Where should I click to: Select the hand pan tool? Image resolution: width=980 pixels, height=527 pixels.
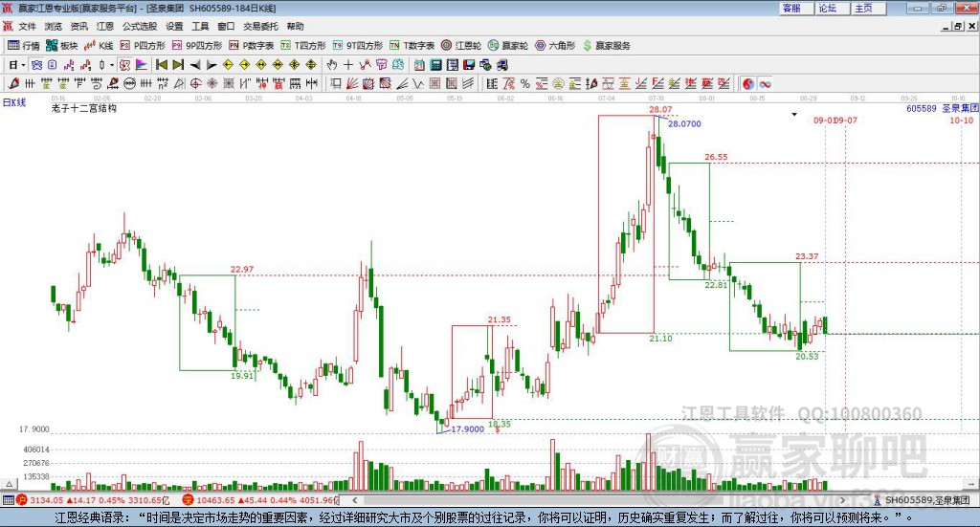(332, 65)
